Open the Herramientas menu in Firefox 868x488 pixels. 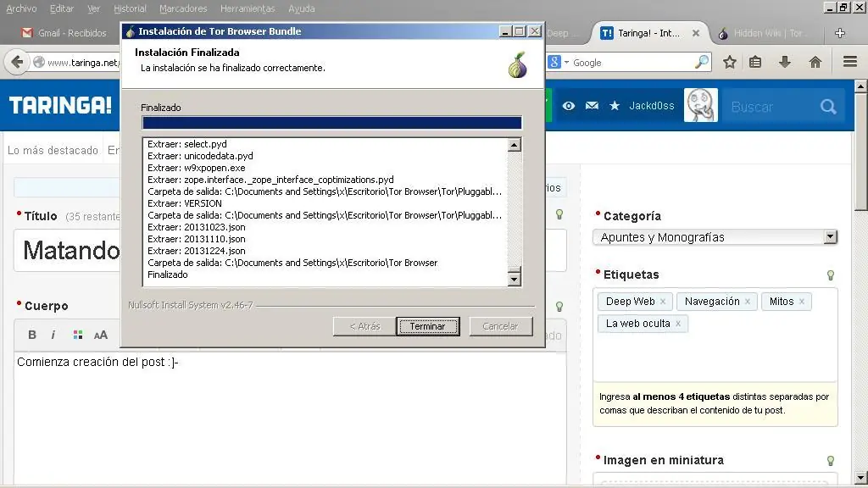coord(248,8)
